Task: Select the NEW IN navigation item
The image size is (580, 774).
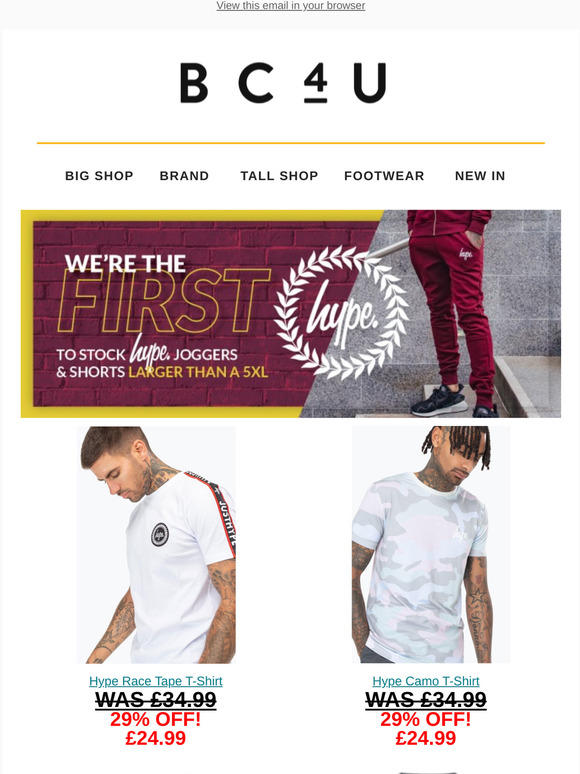Action: (480, 176)
